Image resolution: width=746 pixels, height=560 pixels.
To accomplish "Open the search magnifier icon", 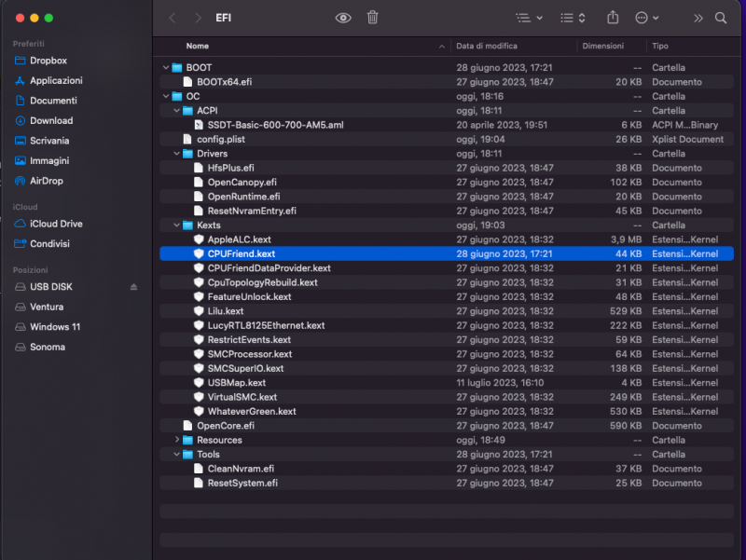I will [x=721, y=18].
